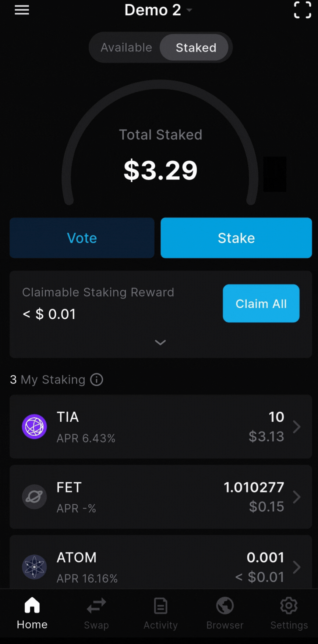Open the FET staking details chevron

pyautogui.click(x=297, y=497)
